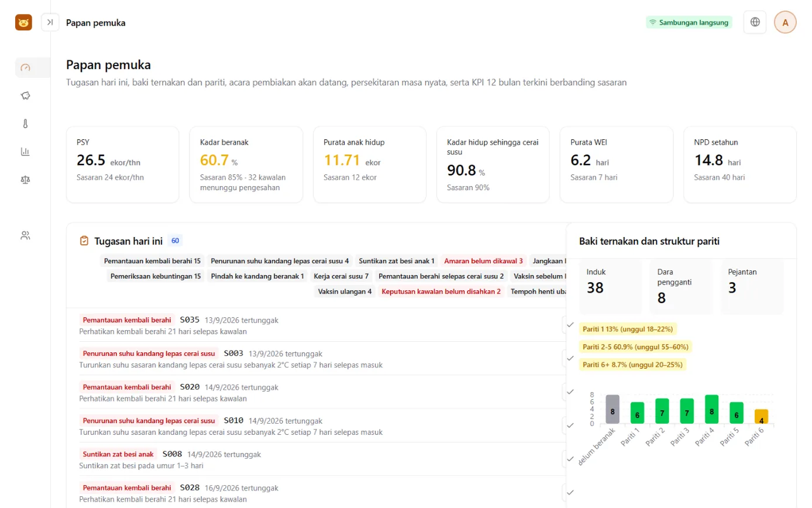The height and width of the screenshot is (508, 812).
Task: Select the Suntikan zat besi anak 1 chip
Action: [397, 261]
